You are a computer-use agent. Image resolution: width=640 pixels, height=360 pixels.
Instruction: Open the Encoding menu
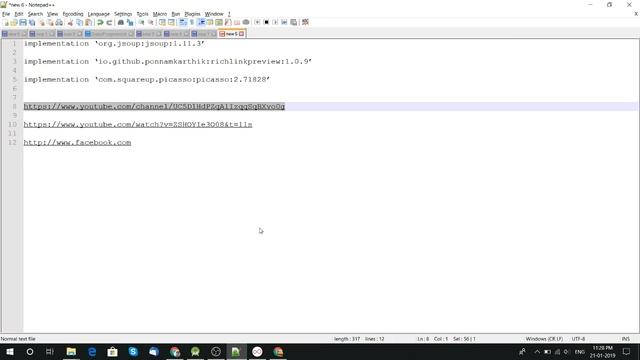pos(73,14)
